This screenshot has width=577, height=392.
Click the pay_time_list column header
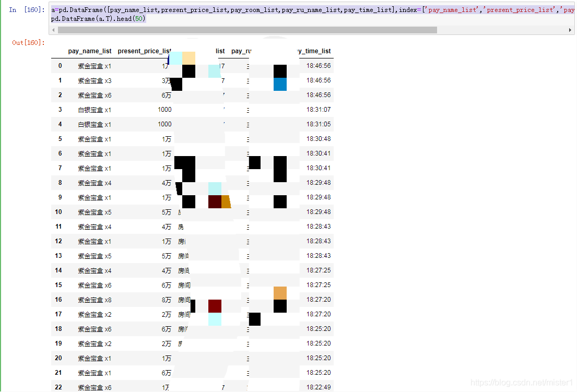click(312, 51)
